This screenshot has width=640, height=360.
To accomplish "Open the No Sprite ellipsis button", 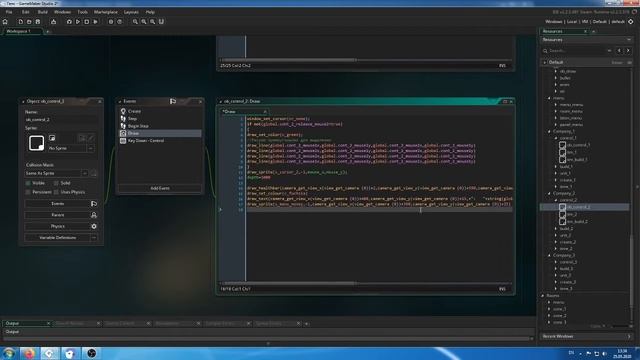I will click(x=90, y=148).
